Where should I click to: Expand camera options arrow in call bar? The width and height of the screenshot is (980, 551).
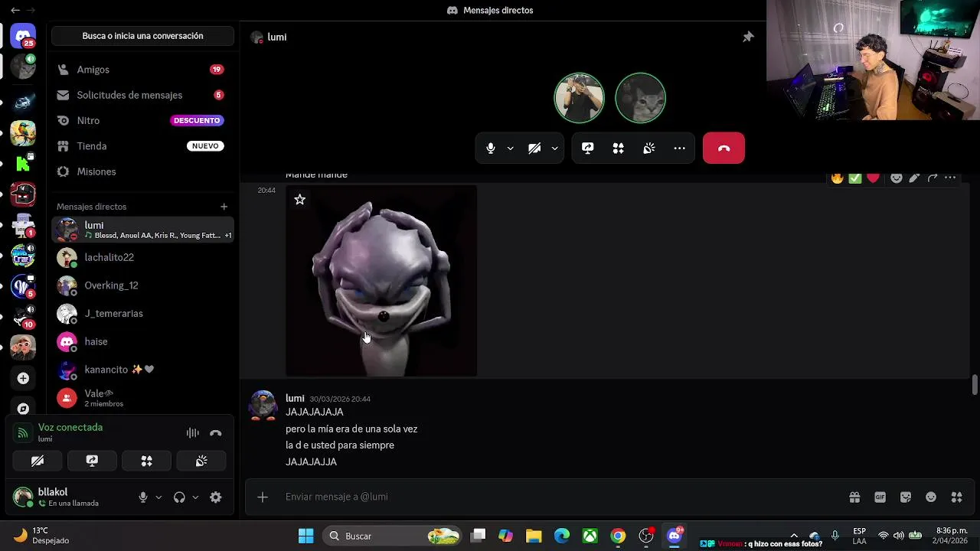[x=554, y=148]
